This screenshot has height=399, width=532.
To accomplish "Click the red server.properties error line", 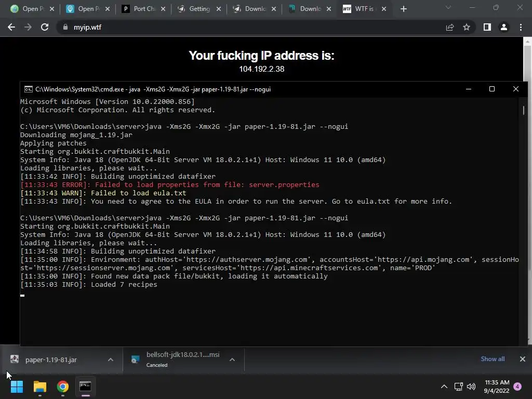I will click(x=170, y=184).
